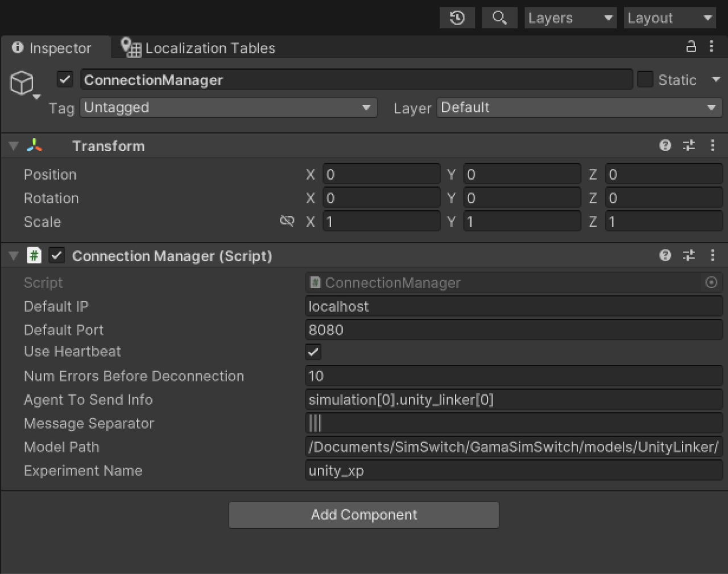
Task: Collapse the Transform component foldout
Action: click(13, 145)
